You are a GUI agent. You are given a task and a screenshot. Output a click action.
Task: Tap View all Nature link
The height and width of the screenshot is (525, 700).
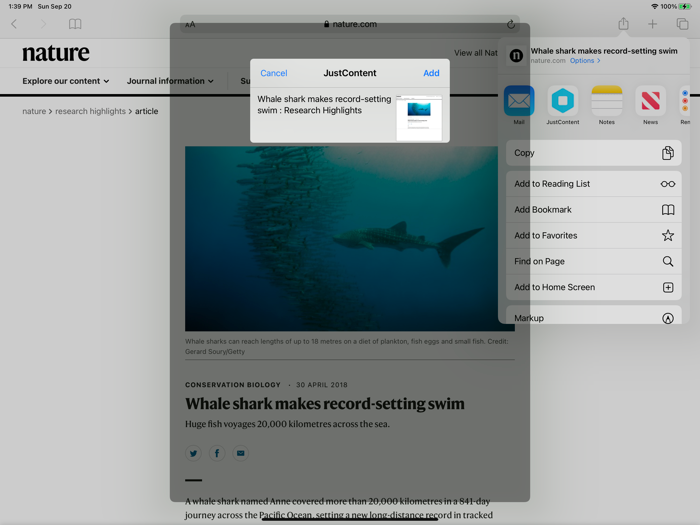(x=476, y=53)
